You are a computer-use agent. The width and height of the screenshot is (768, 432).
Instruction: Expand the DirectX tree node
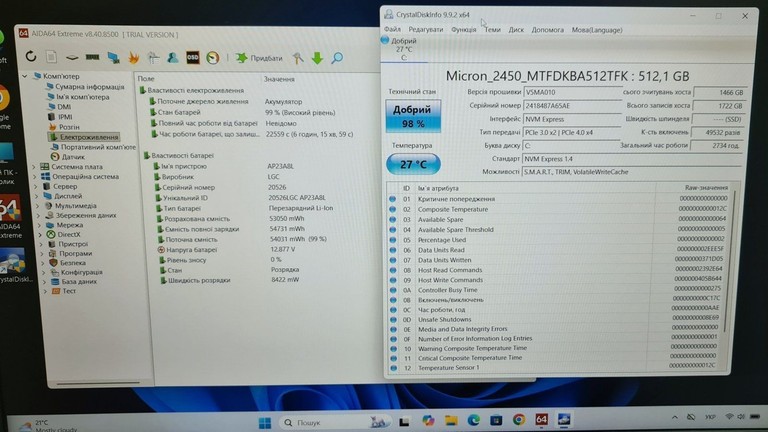point(41,234)
